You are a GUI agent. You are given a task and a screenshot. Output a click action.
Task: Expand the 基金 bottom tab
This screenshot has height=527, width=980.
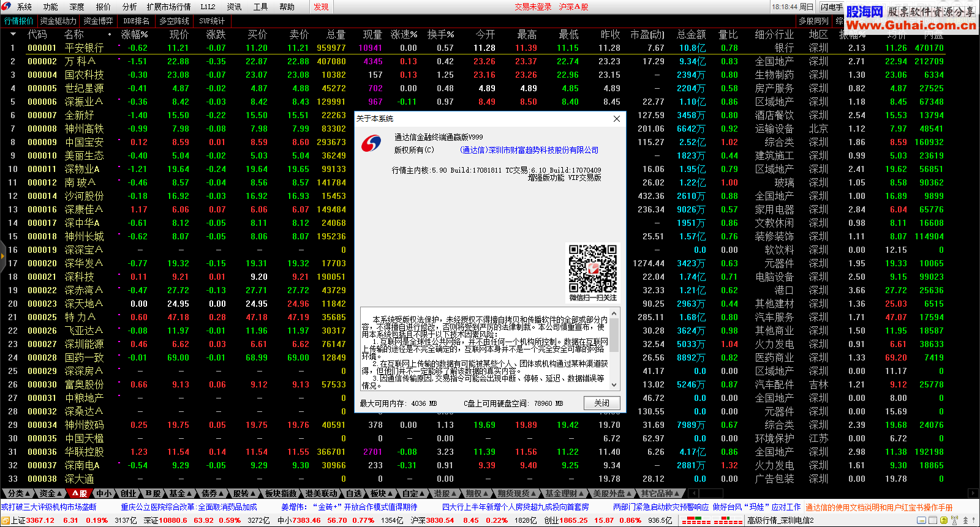pyautogui.click(x=181, y=493)
